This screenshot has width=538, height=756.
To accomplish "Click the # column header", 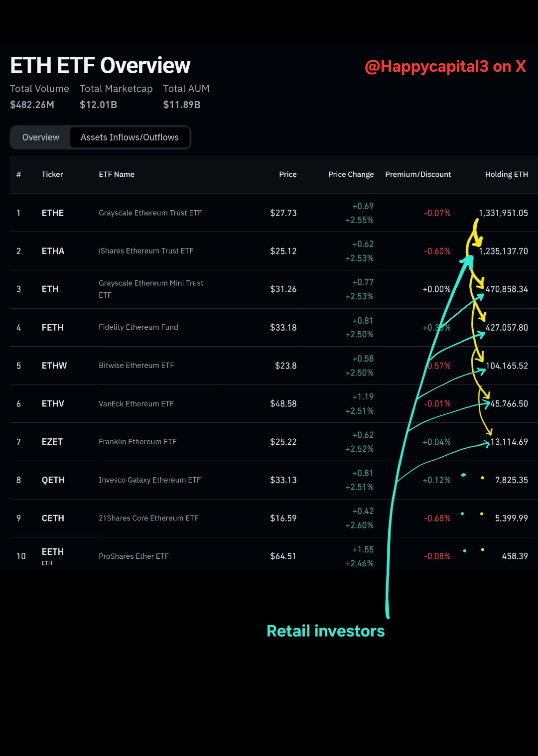I will 18,174.
